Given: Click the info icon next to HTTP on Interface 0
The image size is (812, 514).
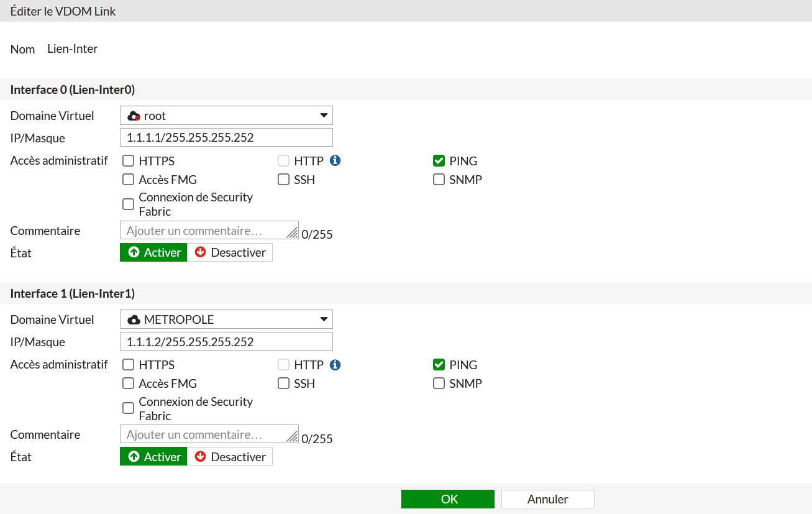Looking at the screenshot, I should coord(335,160).
